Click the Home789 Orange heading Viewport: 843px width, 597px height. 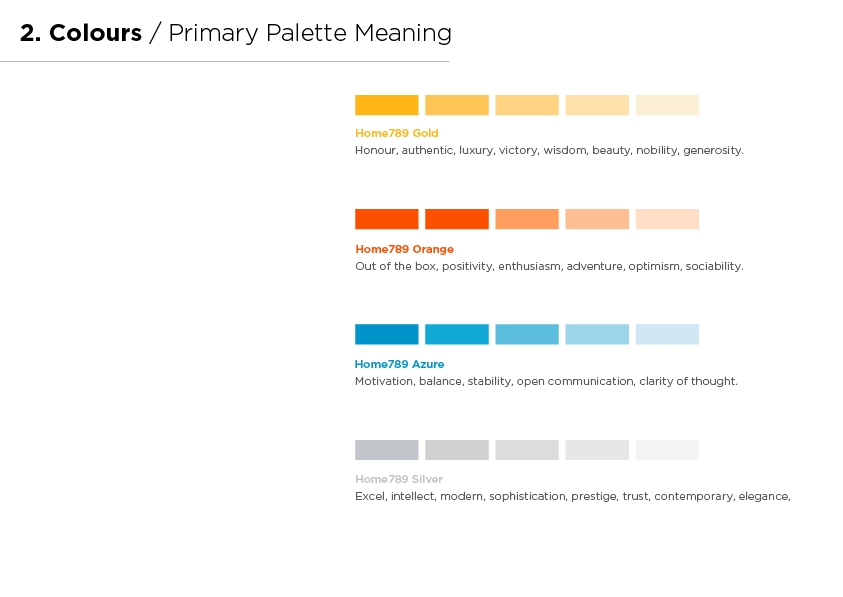point(404,249)
